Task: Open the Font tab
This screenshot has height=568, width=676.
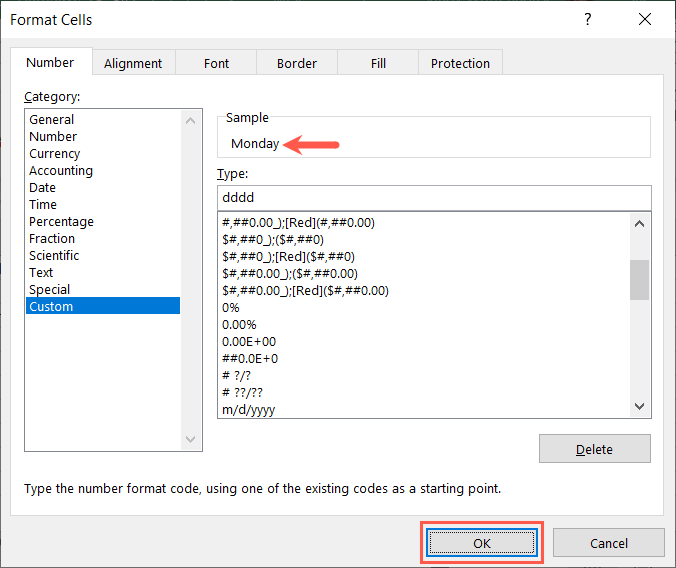Action: (x=217, y=63)
